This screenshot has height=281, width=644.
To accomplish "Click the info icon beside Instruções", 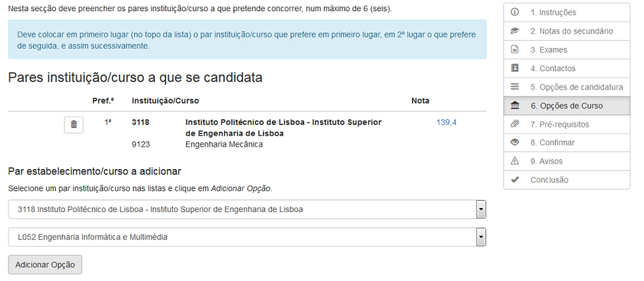I will (x=515, y=13).
